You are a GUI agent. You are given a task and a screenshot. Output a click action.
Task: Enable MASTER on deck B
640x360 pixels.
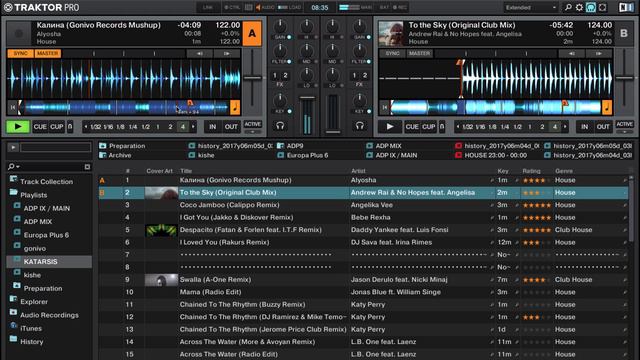click(420, 53)
